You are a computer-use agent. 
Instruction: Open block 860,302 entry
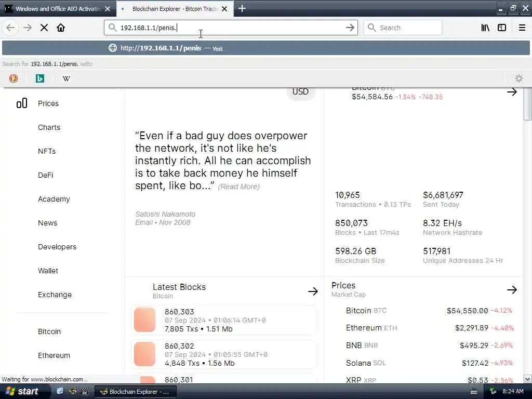[x=224, y=354]
